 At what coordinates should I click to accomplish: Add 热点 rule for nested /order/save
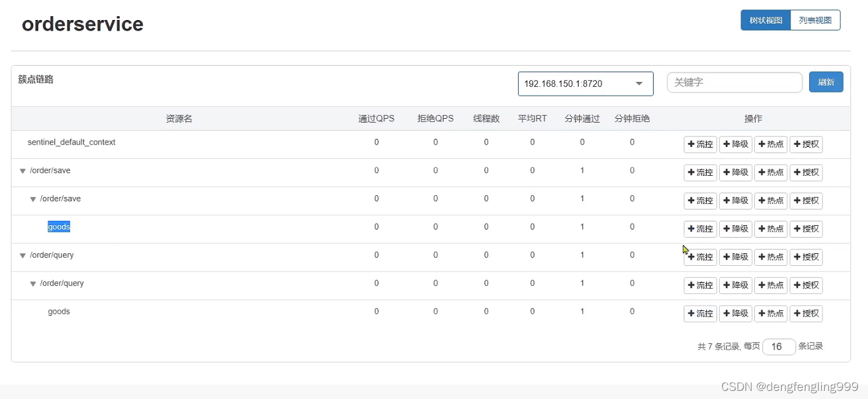pos(771,201)
